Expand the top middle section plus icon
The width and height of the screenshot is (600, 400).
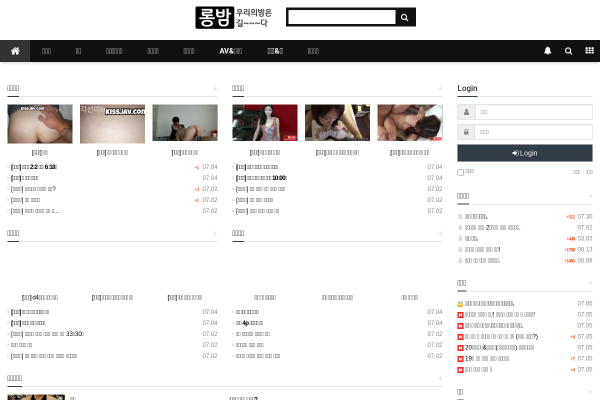440,88
